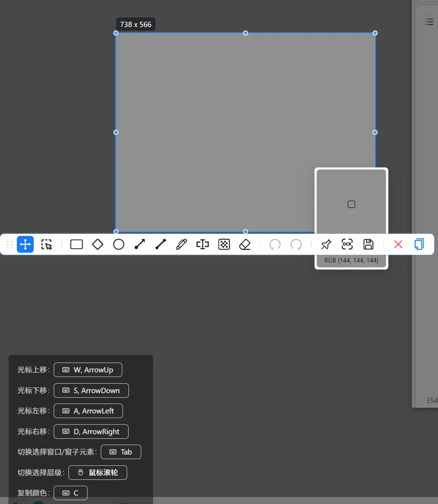
Task: Select the eraser tool
Action: pyautogui.click(x=245, y=244)
